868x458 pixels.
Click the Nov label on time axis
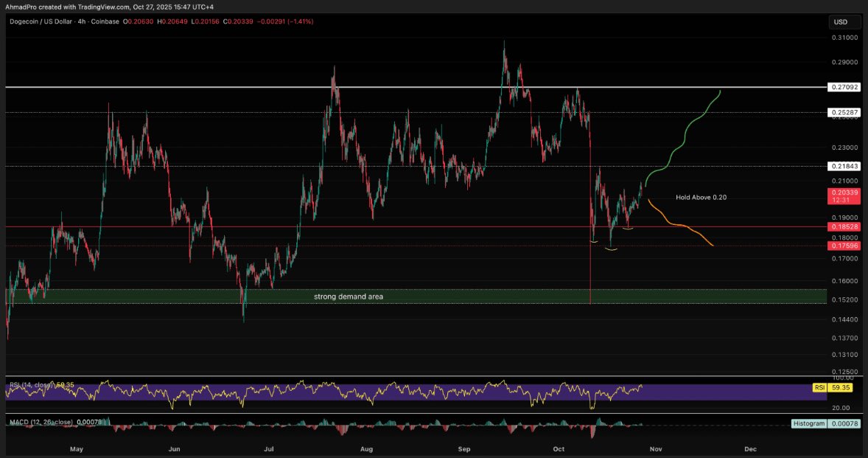pyautogui.click(x=657, y=448)
